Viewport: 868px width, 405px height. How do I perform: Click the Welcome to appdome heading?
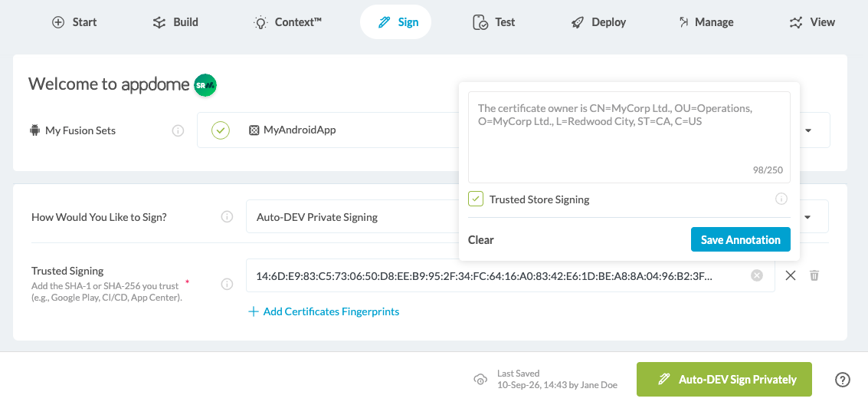109,84
